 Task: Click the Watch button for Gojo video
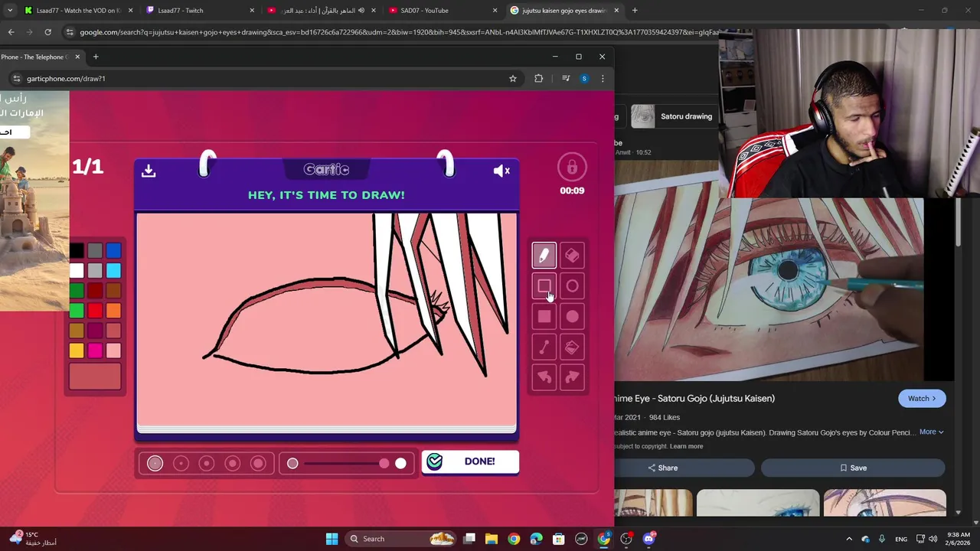[x=922, y=399]
